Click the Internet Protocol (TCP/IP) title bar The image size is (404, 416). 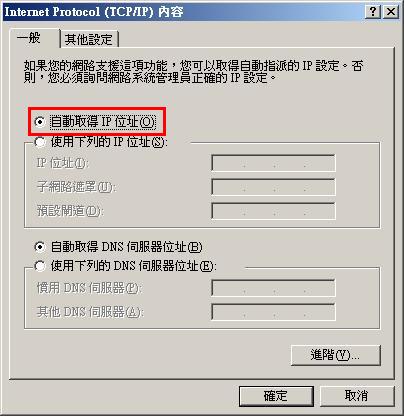click(183, 12)
